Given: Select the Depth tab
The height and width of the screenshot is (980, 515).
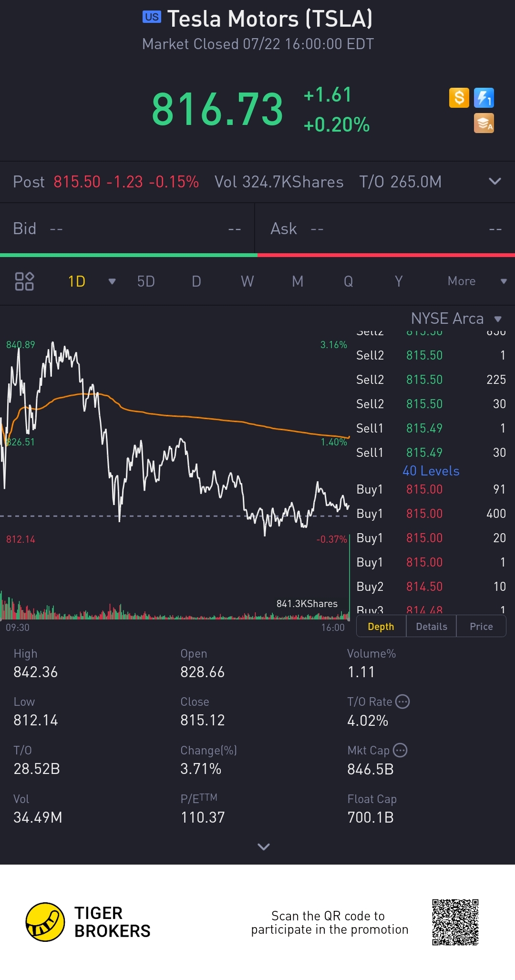Looking at the screenshot, I should 381,627.
